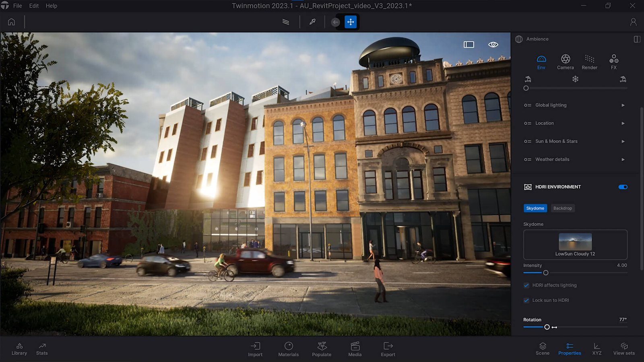Open the Materials section
This screenshot has width=644, height=362.
(x=289, y=349)
